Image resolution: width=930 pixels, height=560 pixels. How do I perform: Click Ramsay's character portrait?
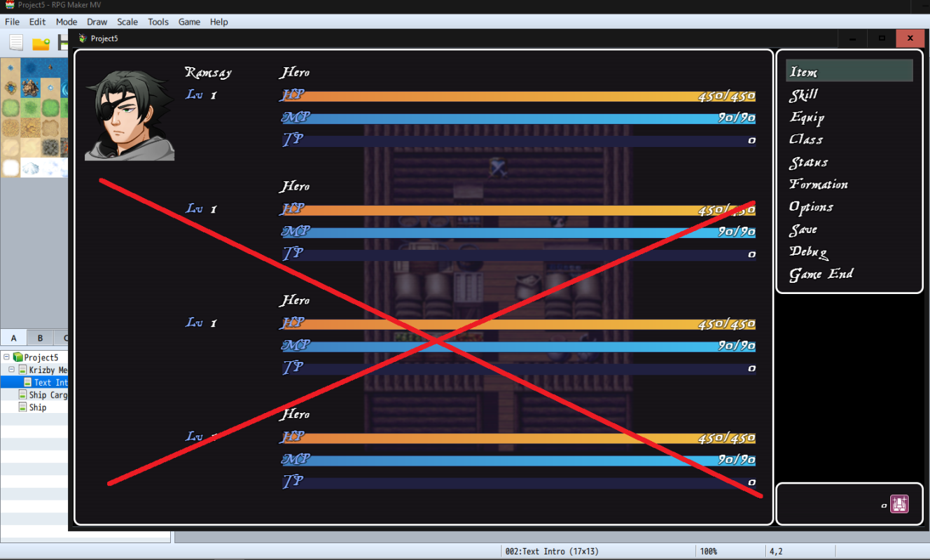(x=130, y=115)
